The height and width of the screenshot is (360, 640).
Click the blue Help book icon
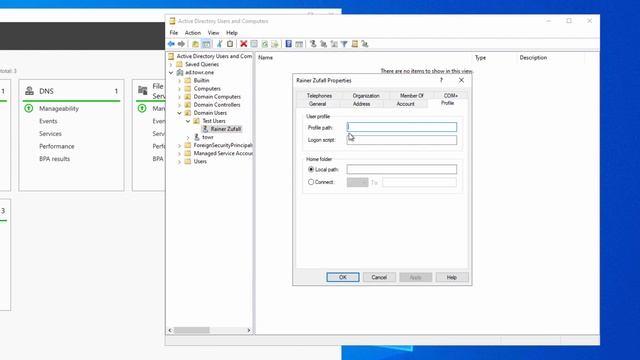(289, 44)
